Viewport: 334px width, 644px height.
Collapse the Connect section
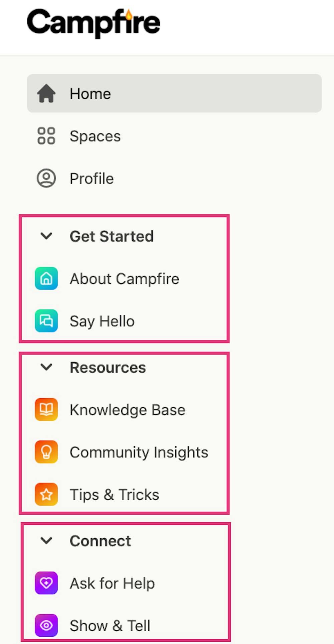(46, 541)
